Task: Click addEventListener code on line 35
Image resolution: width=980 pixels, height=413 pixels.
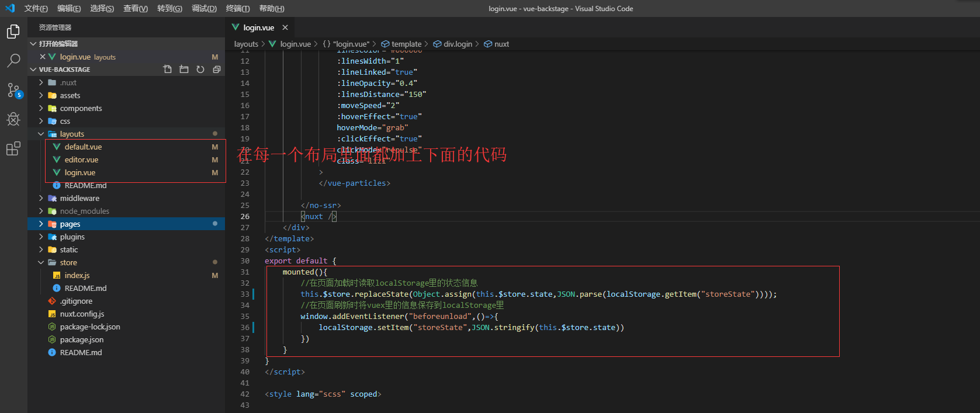Action: point(399,316)
